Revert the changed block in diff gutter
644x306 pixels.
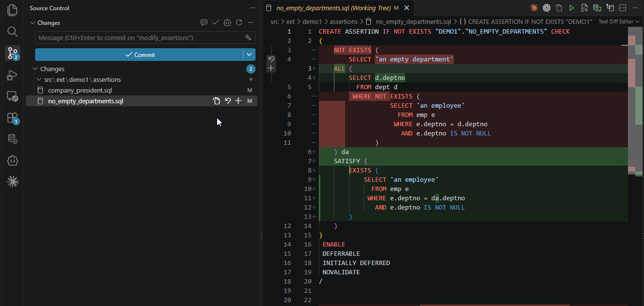(271, 59)
